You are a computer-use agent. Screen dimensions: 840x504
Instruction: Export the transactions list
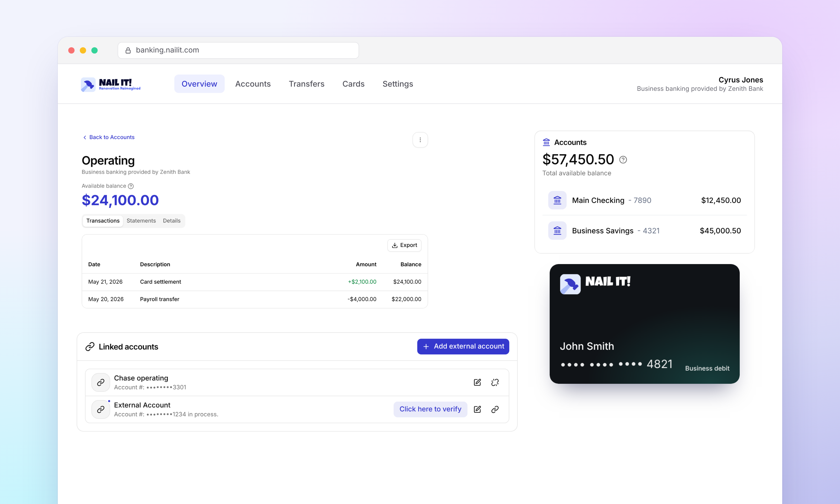point(405,245)
